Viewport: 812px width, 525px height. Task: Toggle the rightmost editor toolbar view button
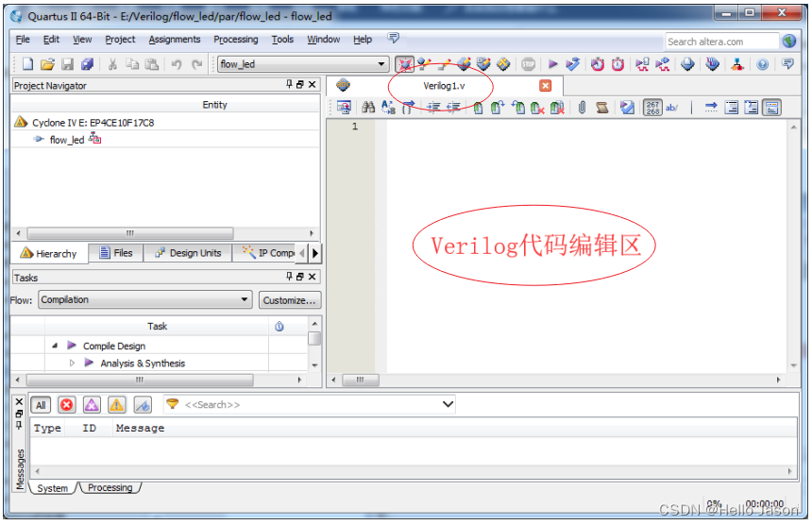(x=771, y=108)
